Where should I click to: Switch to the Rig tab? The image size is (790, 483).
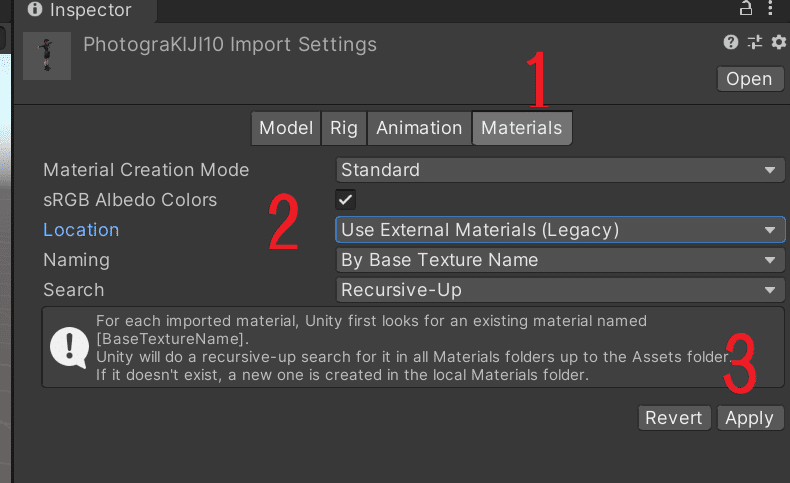point(344,128)
